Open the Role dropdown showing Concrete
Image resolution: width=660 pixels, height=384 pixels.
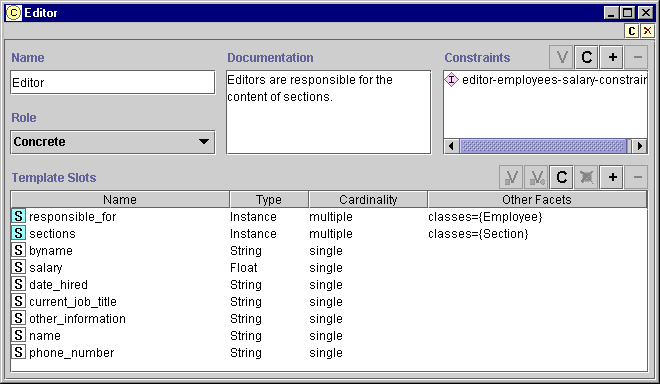pyautogui.click(x=113, y=142)
